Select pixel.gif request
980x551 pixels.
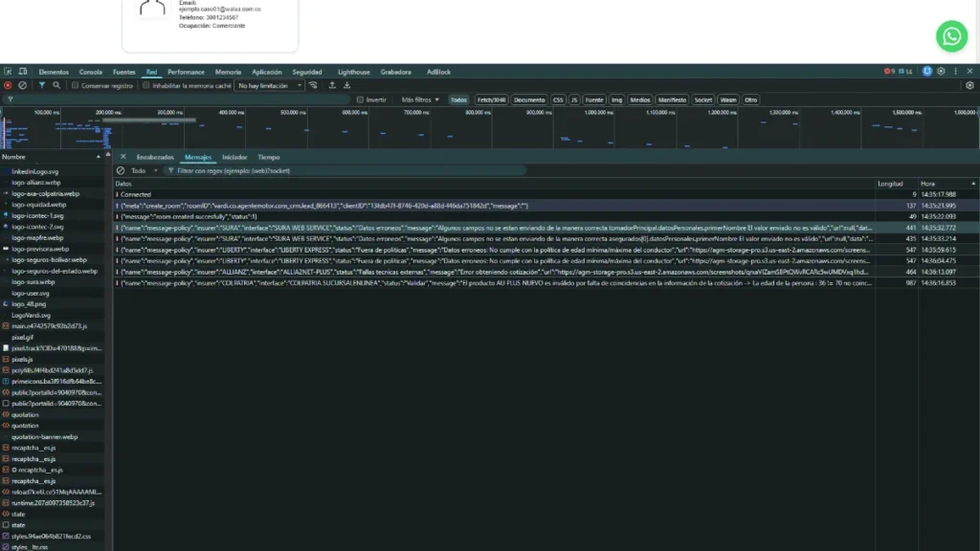(x=23, y=338)
